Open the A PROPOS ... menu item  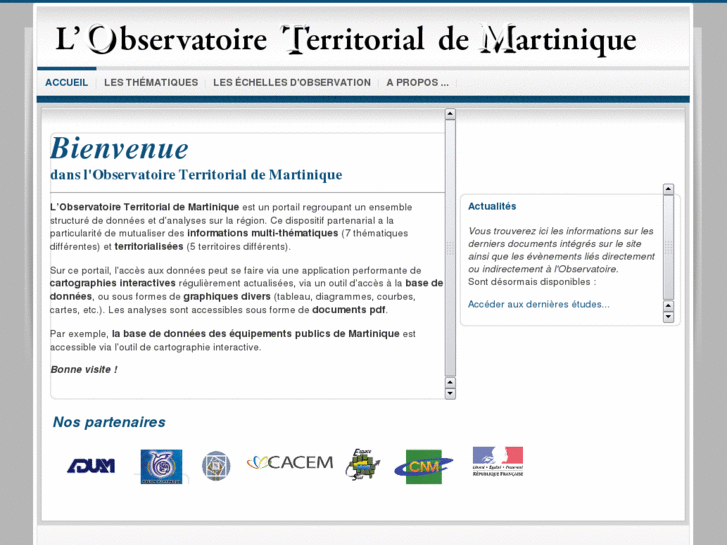tap(417, 83)
